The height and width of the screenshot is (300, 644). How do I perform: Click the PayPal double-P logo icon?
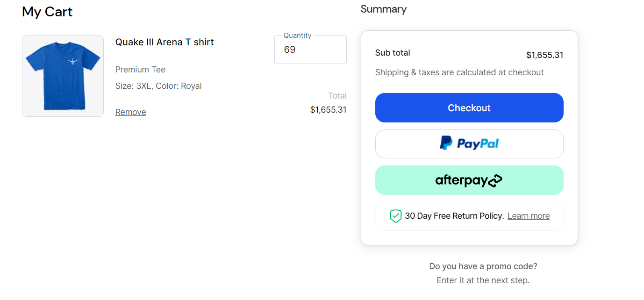(x=446, y=143)
